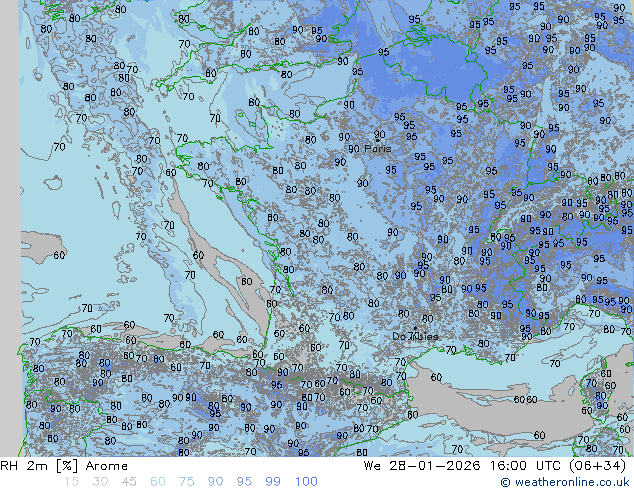This screenshot has width=634, height=490.
Task: Select legend value 60 in color scale
Action: pyautogui.click(x=158, y=482)
